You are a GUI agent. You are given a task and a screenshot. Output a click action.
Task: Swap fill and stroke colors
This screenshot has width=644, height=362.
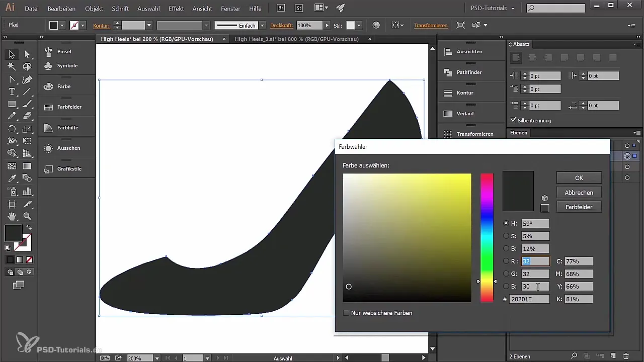[29, 228]
